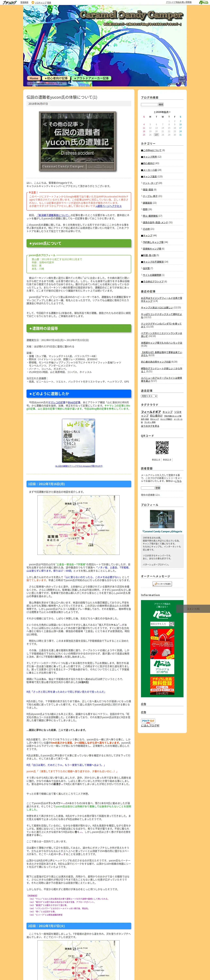Open the ★アウトドアメーカー記事 navigation tab
Image resolution: width=210 pixels, height=980 pixels.
click(x=91, y=78)
